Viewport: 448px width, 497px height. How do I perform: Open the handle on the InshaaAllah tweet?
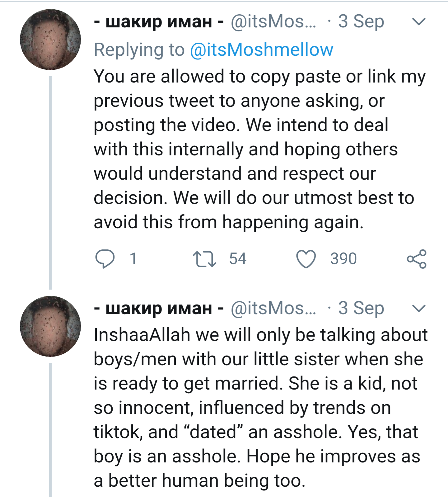pos(273,308)
